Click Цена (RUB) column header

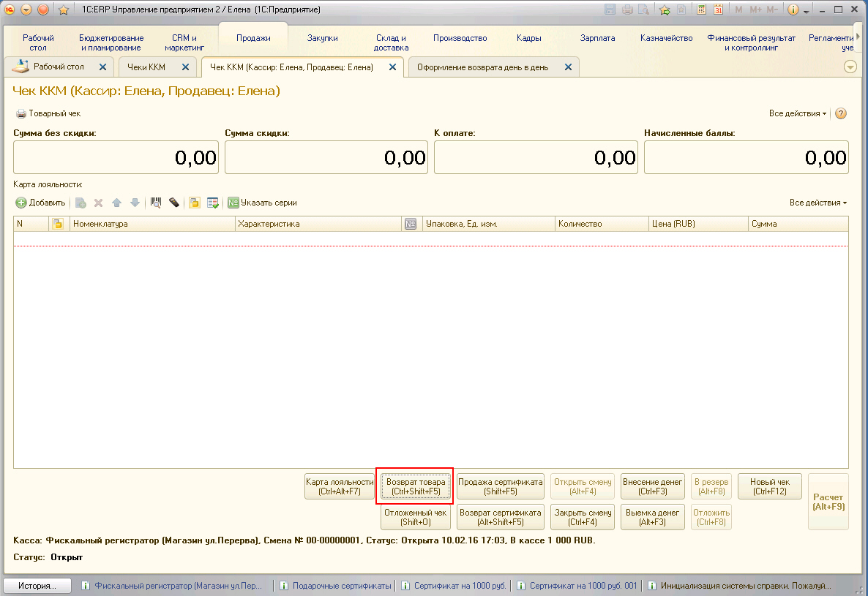pos(698,224)
